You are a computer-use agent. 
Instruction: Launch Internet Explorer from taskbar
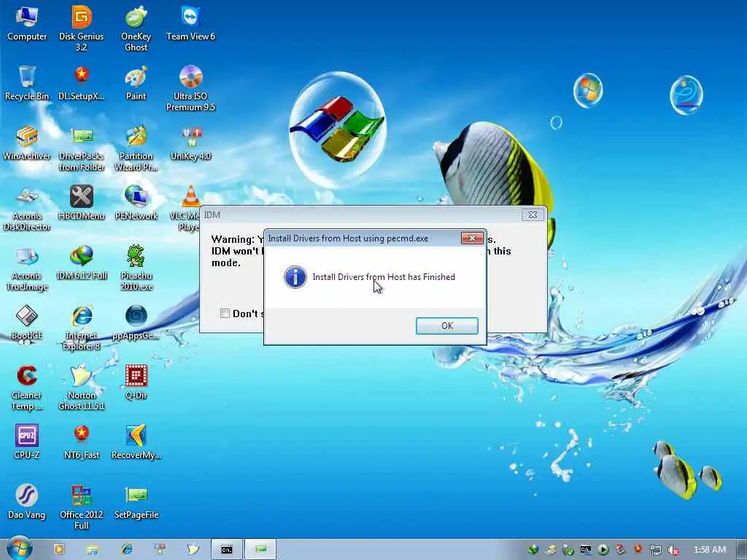[x=126, y=549]
